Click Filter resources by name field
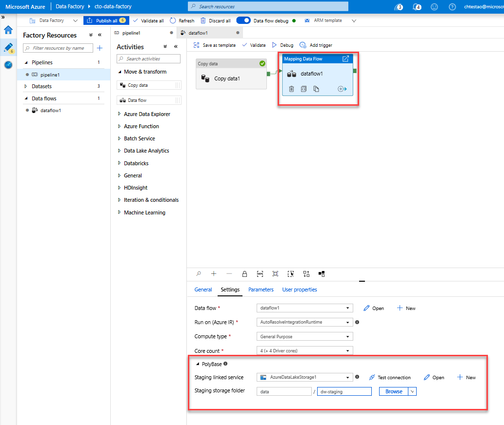 click(58, 48)
